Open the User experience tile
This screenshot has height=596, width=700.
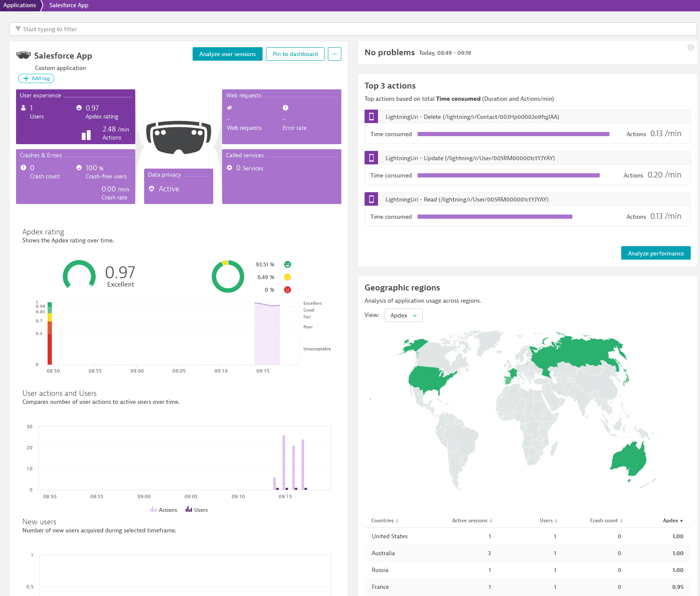point(75,117)
